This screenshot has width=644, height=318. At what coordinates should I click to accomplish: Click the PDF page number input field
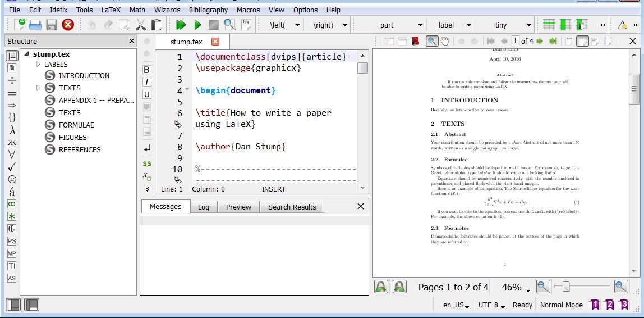[515, 41]
